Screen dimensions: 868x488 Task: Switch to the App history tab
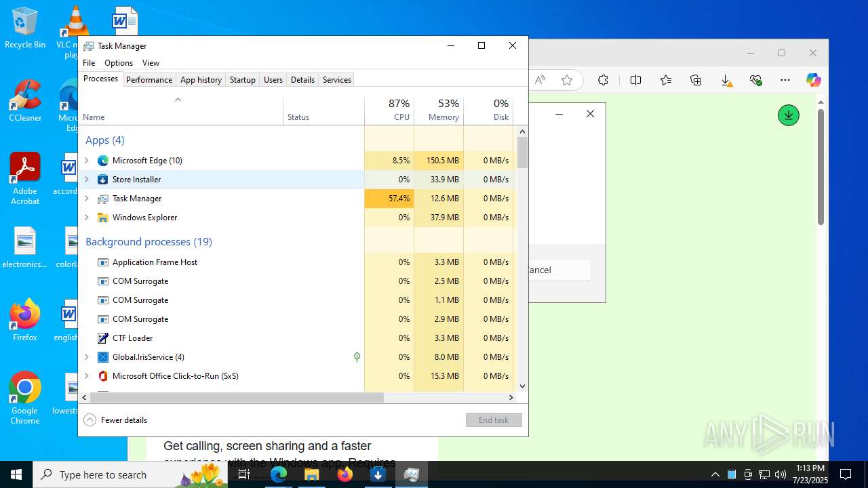coord(201,80)
